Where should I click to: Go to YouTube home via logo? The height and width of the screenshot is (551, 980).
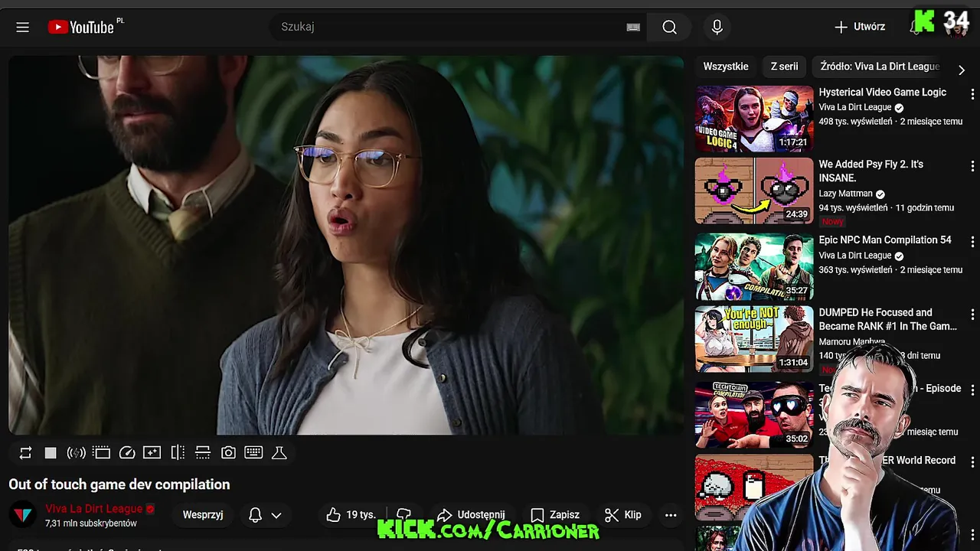(x=80, y=27)
